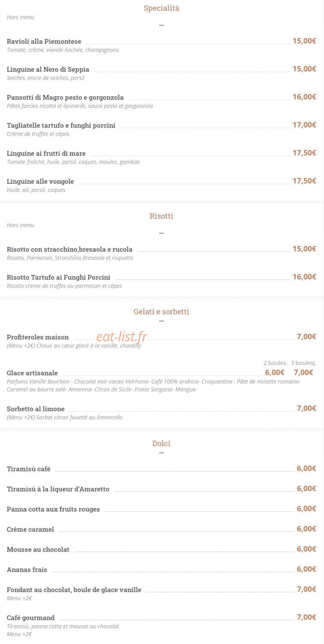Click the Gelati e sorbetti heading
324x644 pixels.
point(161,312)
